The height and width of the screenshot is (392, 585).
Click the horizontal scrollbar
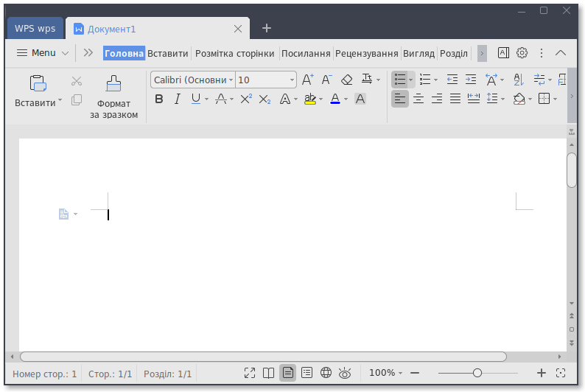[263, 357]
